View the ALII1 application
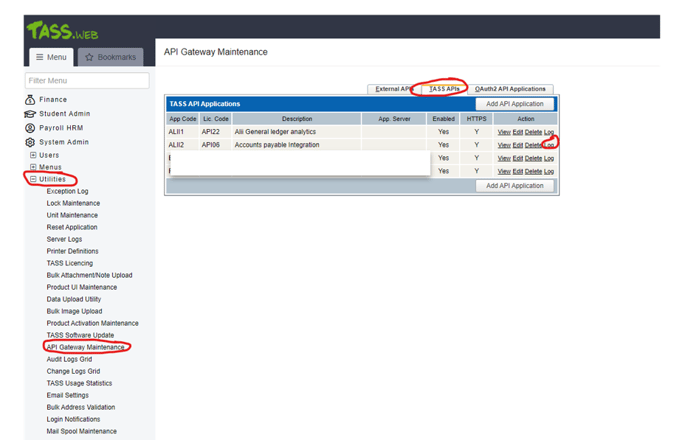Viewport: 688px width, 440px height. pos(504,132)
